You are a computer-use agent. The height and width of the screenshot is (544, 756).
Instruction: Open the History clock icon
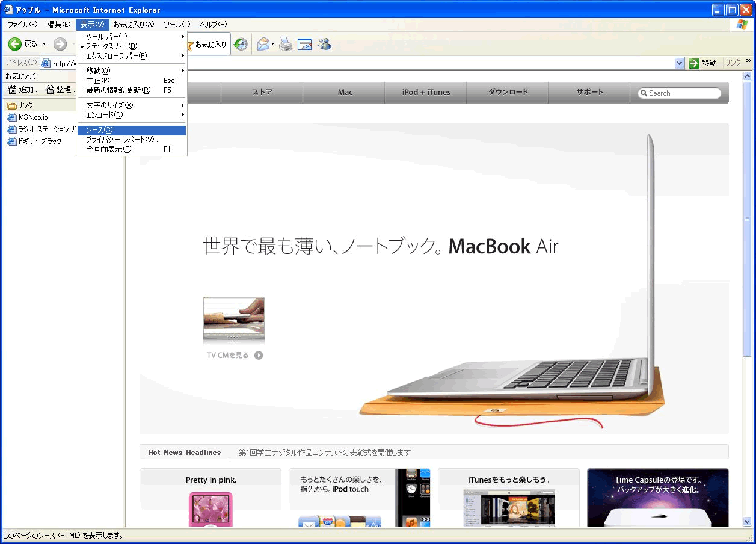241,44
